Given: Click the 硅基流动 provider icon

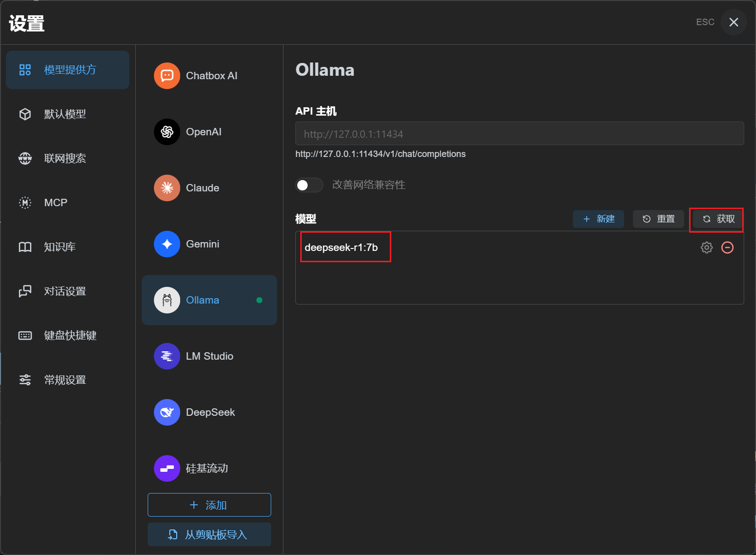Looking at the screenshot, I should pyautogui.click(x=167, y=468).
